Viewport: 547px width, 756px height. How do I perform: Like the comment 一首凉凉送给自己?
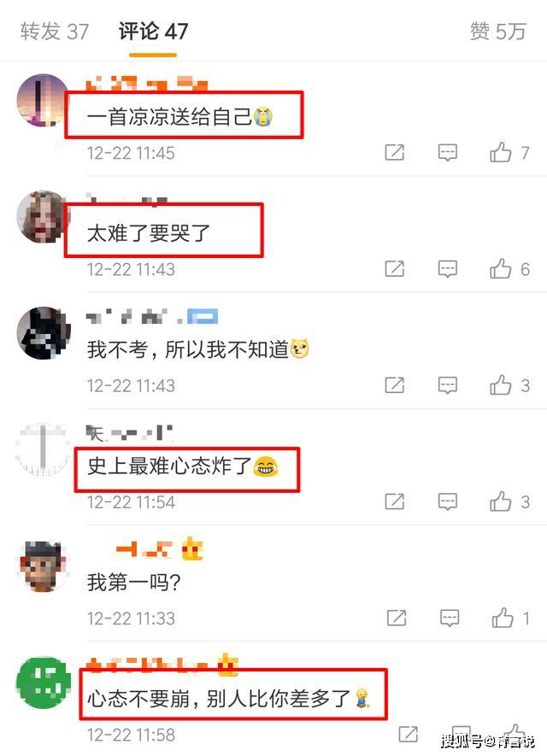click(500, 153)
